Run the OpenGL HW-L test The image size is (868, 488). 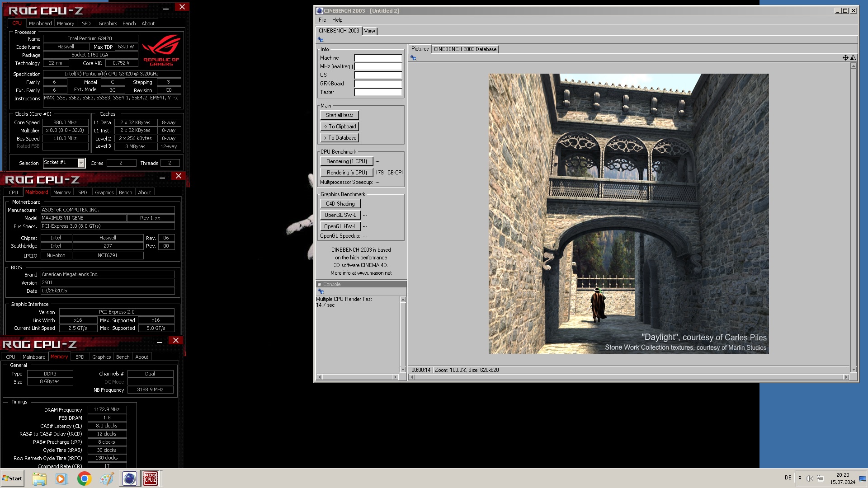pos(340,226)
